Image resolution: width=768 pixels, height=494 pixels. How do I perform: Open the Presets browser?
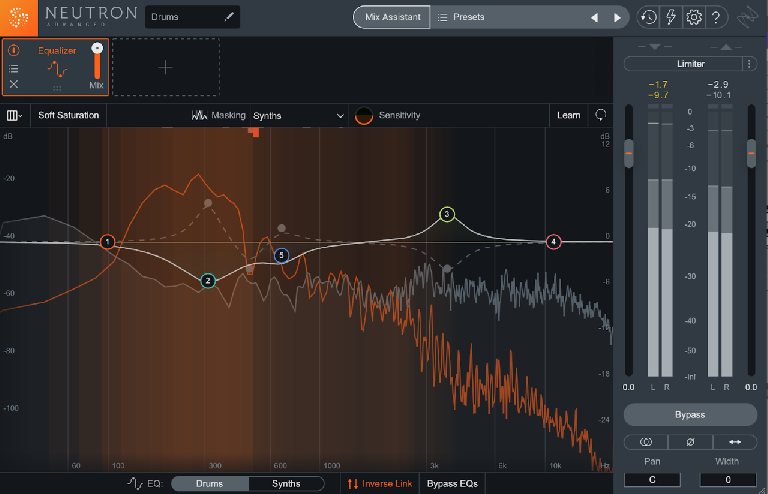pyautogui.click(x=461, y=17)
